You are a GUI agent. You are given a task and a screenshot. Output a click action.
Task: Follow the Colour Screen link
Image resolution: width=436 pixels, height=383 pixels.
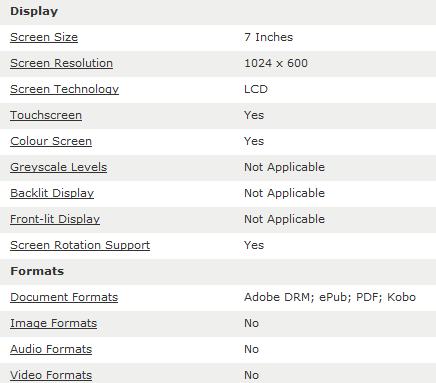pos(51,141)
